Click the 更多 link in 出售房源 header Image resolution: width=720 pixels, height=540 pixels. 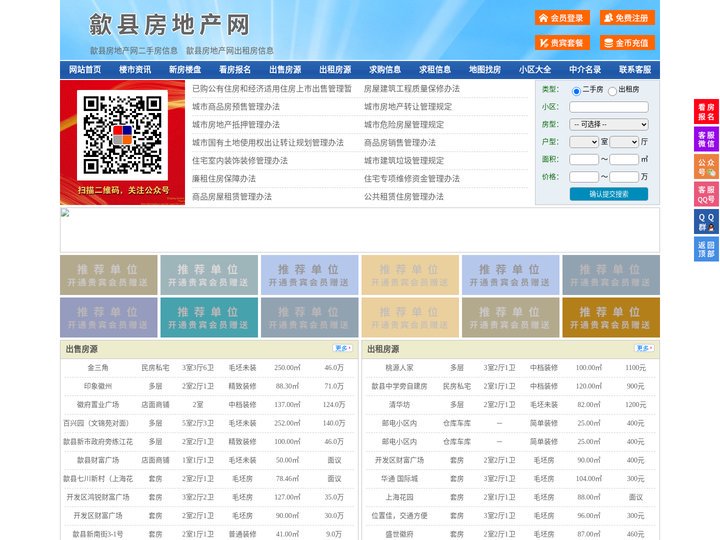click(x=343, y=349)
